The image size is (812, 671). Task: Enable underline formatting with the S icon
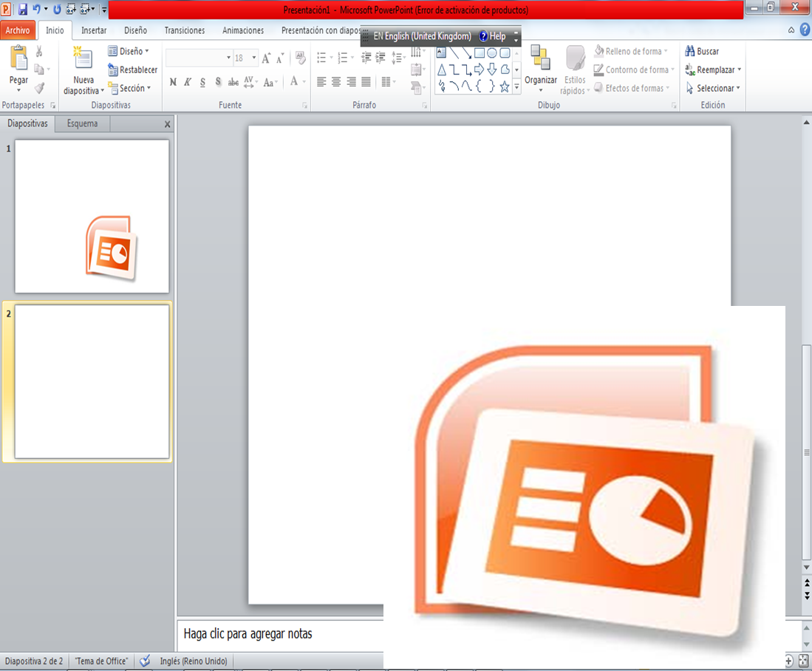point(202,82)
